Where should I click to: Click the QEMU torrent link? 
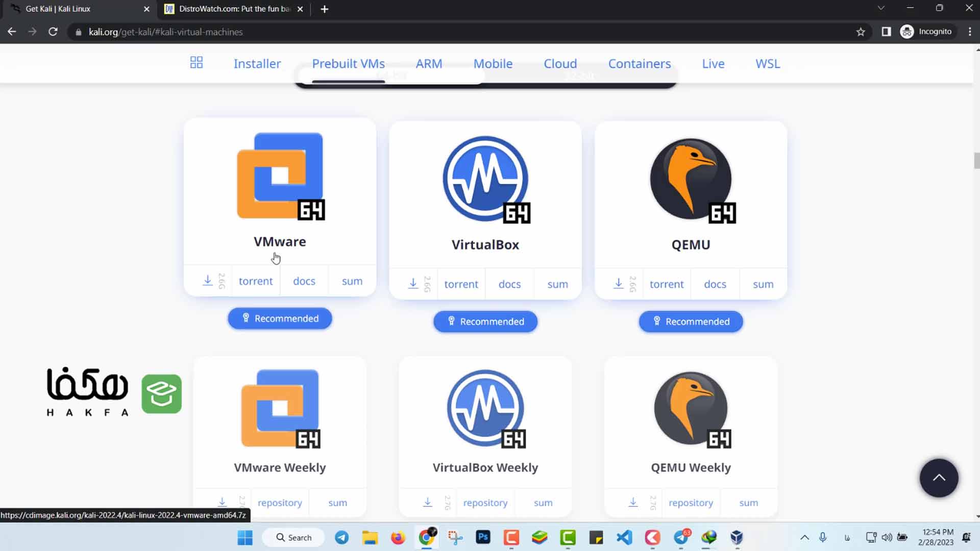667,284
